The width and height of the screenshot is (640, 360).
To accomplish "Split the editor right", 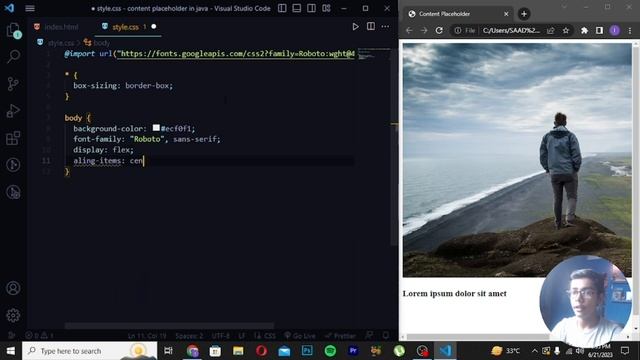I will (371, 27).
